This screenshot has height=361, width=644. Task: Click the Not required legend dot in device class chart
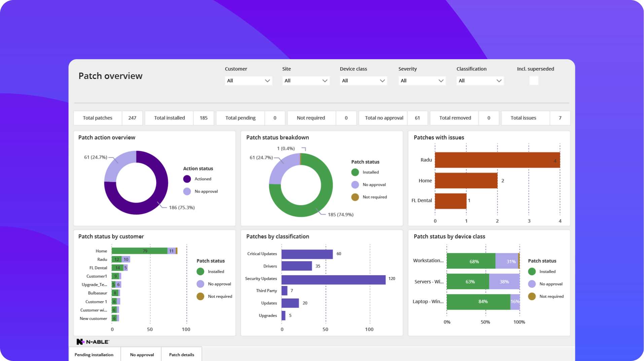pyautogui.click(x=532, y=296)
